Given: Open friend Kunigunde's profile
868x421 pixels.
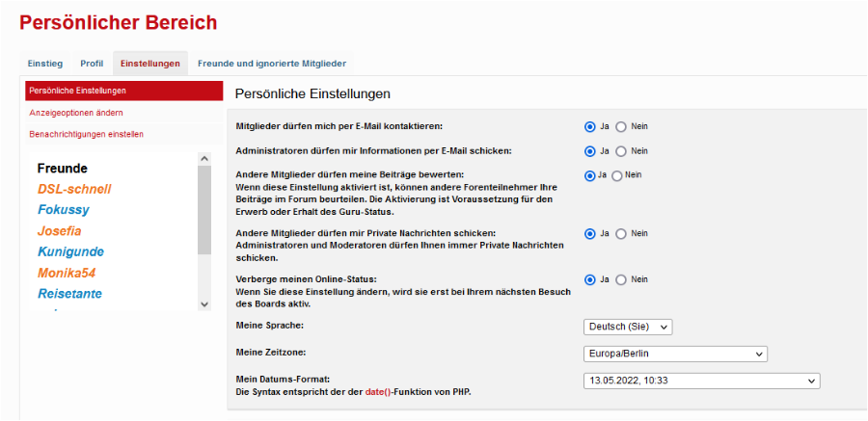Looking at the screenshot, I should (x=69, y=251).
